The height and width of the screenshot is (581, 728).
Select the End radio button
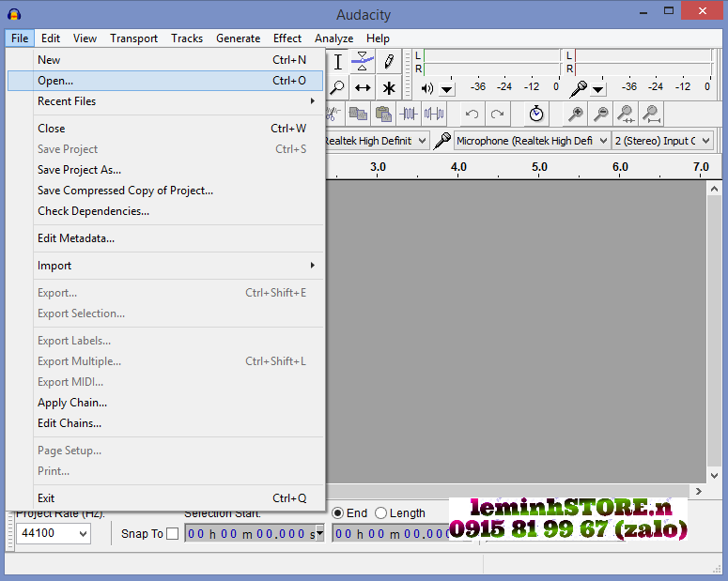click(337, 512)
